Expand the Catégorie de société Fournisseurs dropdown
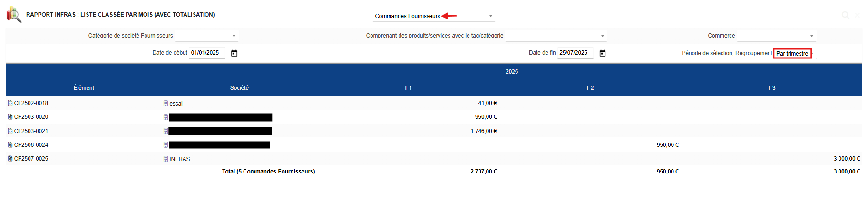This screenshot has width=868, height=202. [x=206, y=36]
